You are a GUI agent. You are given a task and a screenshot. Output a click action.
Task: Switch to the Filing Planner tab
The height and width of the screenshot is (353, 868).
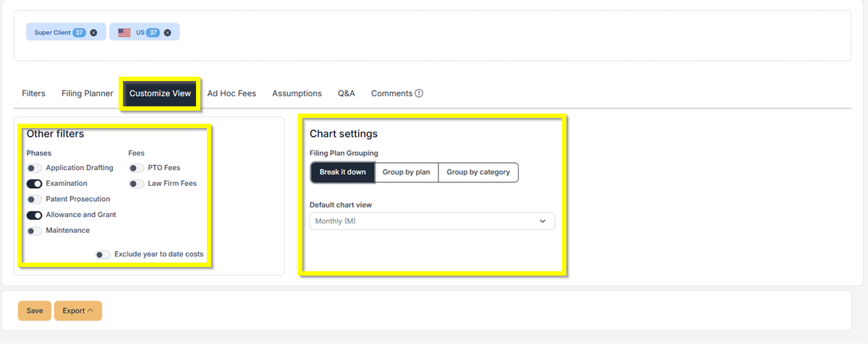pyautogui.click(x=88, y=93)
